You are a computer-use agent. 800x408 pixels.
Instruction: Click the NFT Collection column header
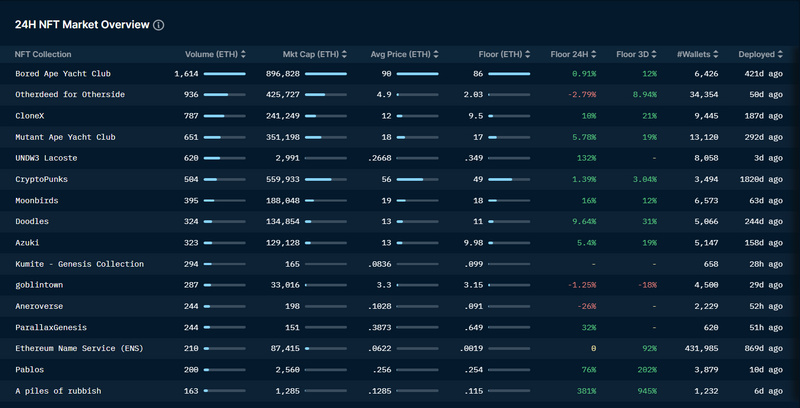coord(43,54)
